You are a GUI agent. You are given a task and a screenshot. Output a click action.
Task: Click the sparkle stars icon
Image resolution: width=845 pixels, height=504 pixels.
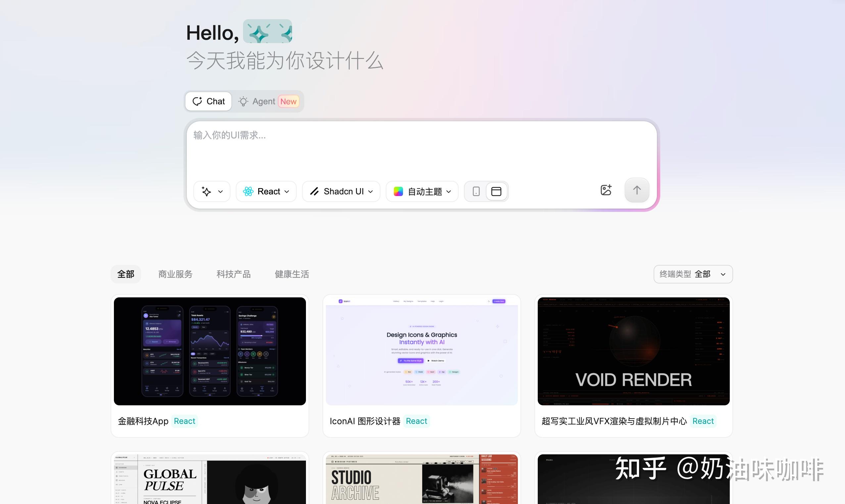pyautogui.click(x=206, y=191)
